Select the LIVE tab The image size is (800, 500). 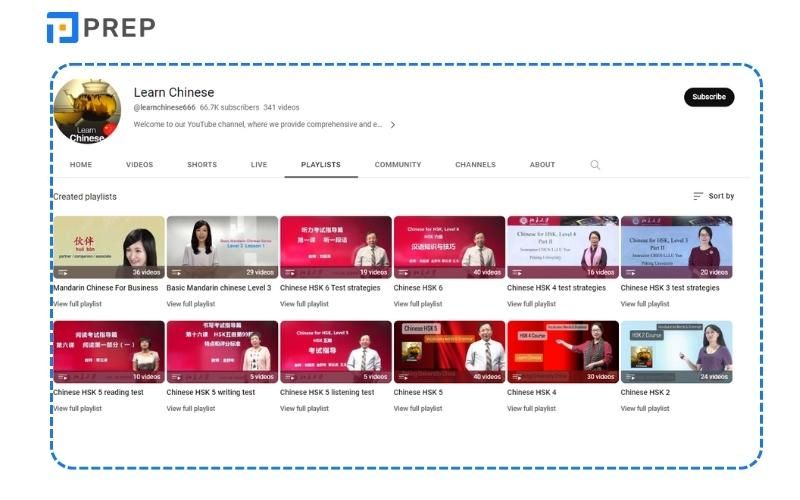[x=259, y=165]
